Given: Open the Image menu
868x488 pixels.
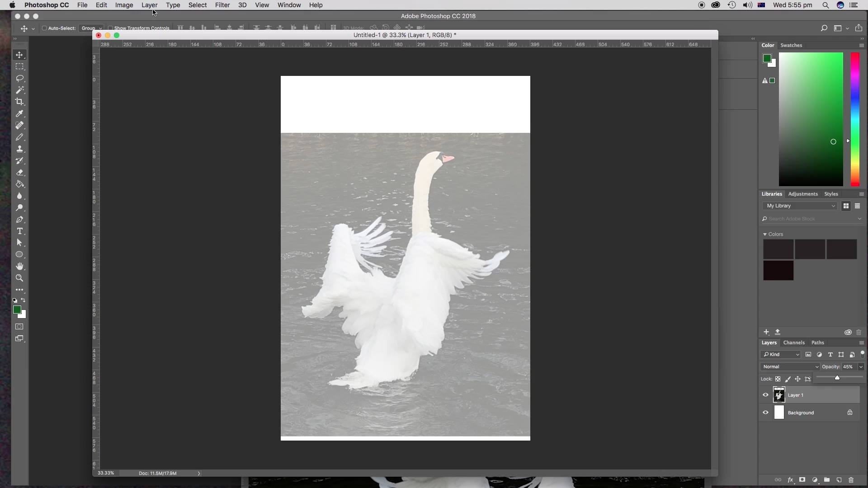Looking at the screenshot, I should (x=124, y=5).
